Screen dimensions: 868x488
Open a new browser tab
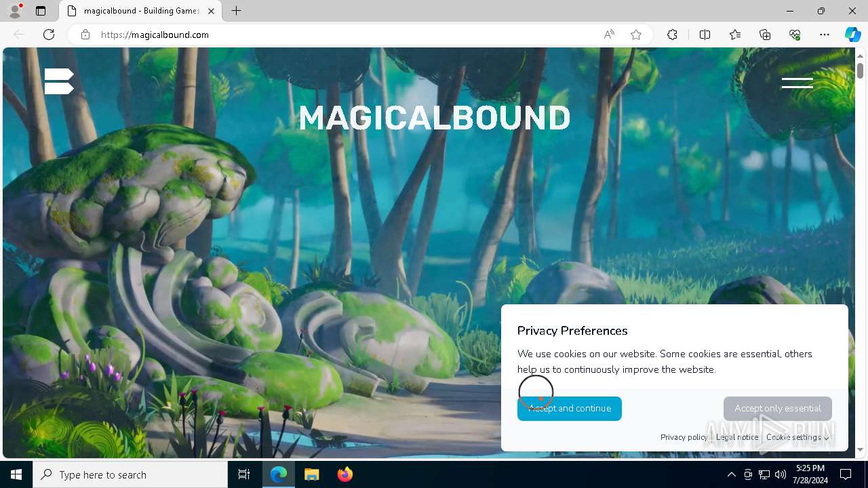click(x=236, y=11)
